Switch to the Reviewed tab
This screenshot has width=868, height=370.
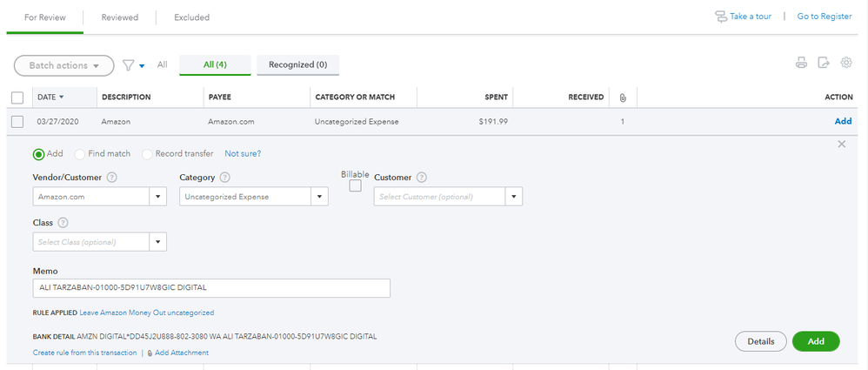119,17
